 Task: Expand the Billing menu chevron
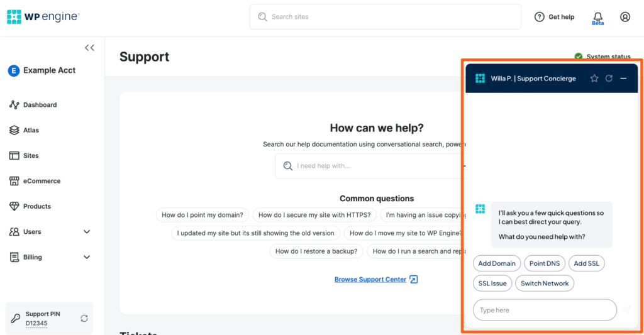[x=87, y=257]
